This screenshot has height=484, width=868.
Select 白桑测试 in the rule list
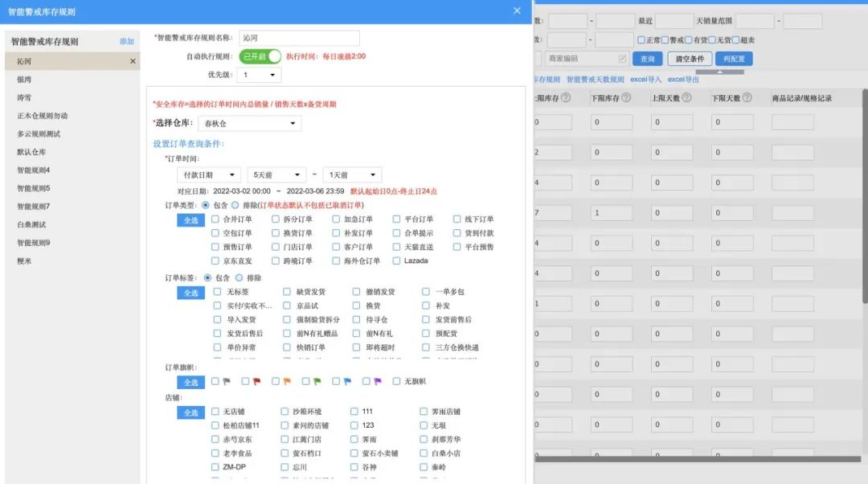click(72, 224)
